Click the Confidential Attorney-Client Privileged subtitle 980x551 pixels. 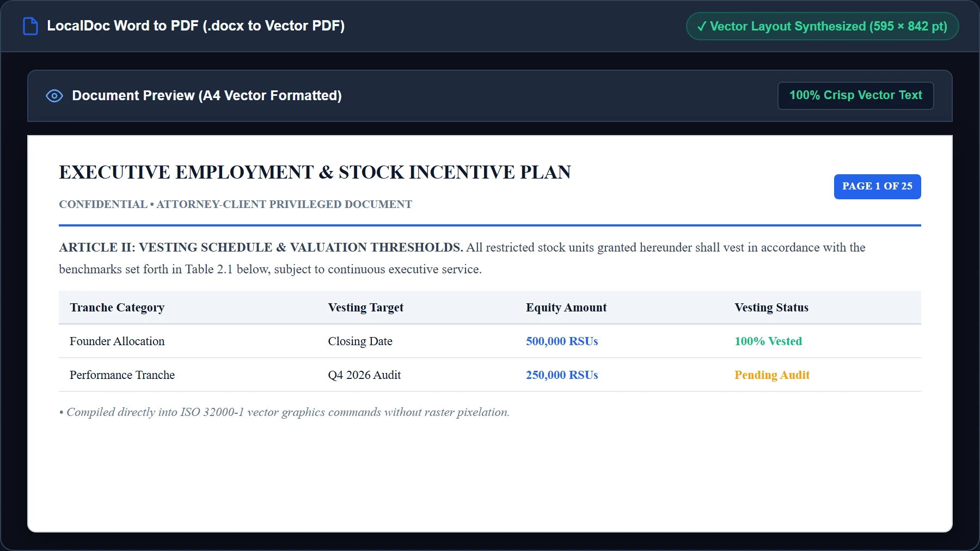click(x=235, y=204)
